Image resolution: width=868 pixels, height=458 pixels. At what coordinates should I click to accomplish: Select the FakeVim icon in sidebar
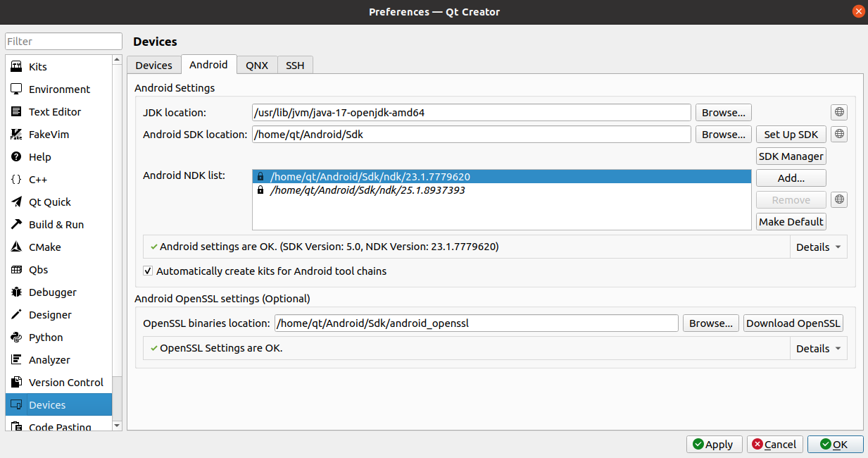pyautogui.click(x=16, y=135)
